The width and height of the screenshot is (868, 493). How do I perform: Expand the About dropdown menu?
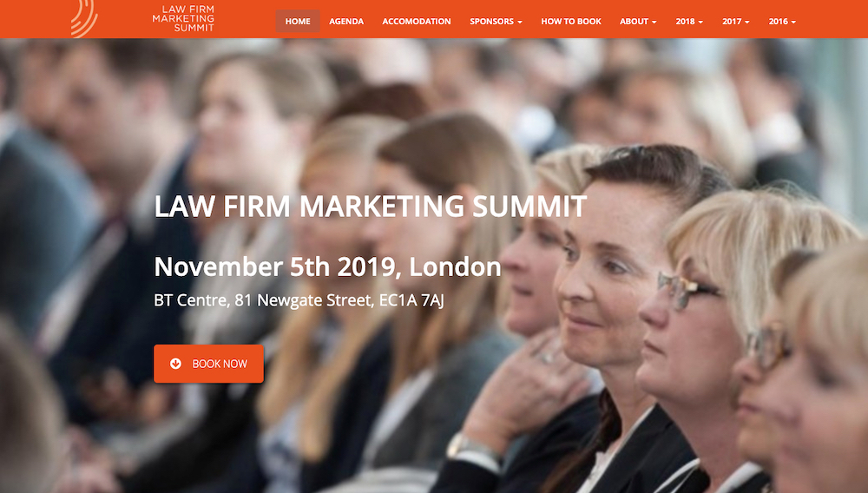pyautogui.click(x=638, y=21)
